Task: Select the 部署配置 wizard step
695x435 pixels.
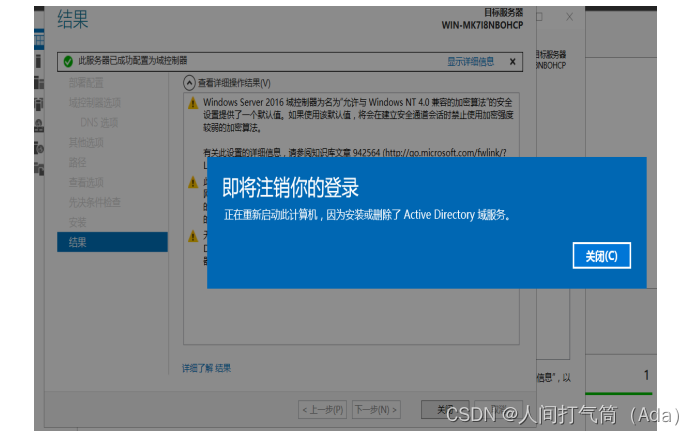Action: click(x=86, y=83)
